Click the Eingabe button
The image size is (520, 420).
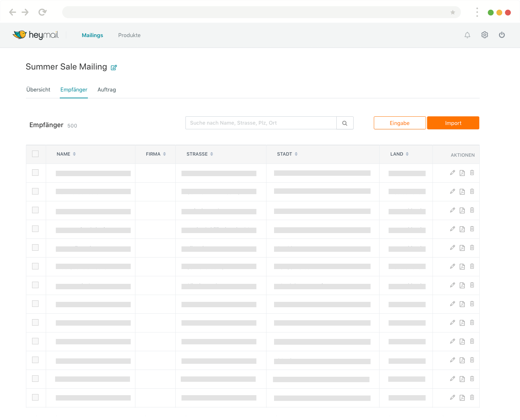(x=399, y=123)
